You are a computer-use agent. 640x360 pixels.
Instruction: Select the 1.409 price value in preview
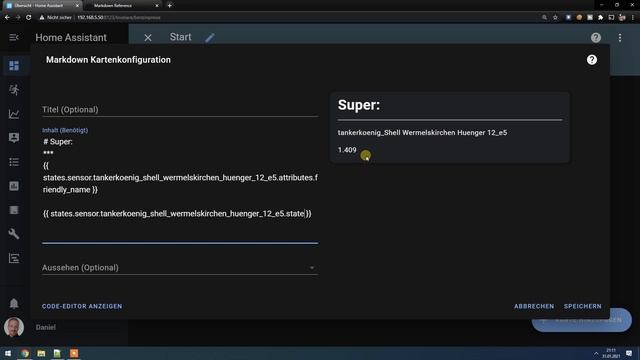point(347,150)
